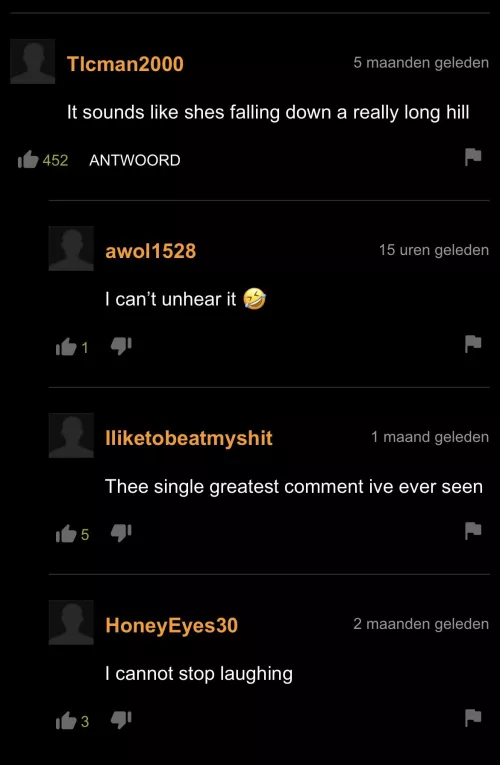Thumbs up Iliketobeatmyshit's reply
This screenshot has height=765, width=500.
click(x=66, y=534)
